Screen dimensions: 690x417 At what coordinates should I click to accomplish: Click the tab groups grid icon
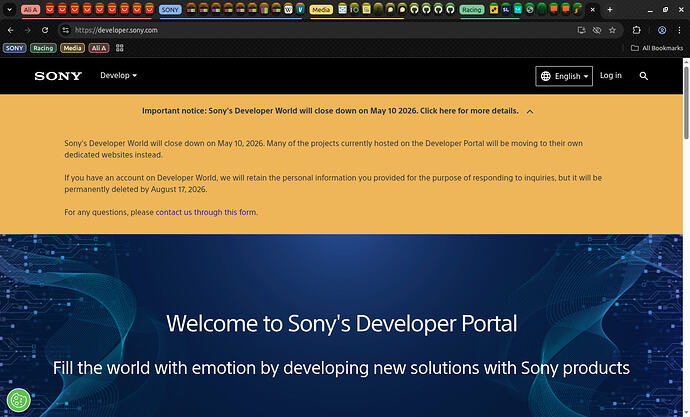[120, 48]
